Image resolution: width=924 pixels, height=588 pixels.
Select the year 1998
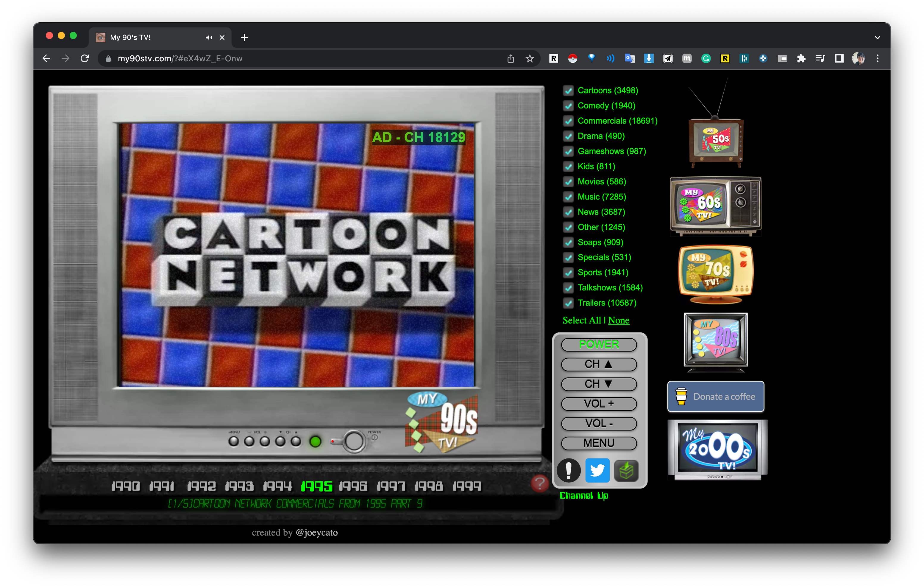click(x=429, y=486)
